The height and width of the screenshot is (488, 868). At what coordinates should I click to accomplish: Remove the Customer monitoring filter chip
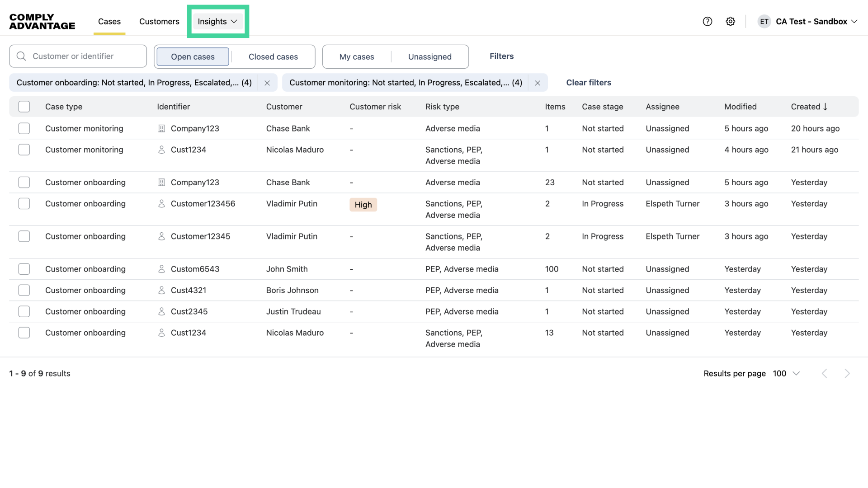(x=538, y=83)
